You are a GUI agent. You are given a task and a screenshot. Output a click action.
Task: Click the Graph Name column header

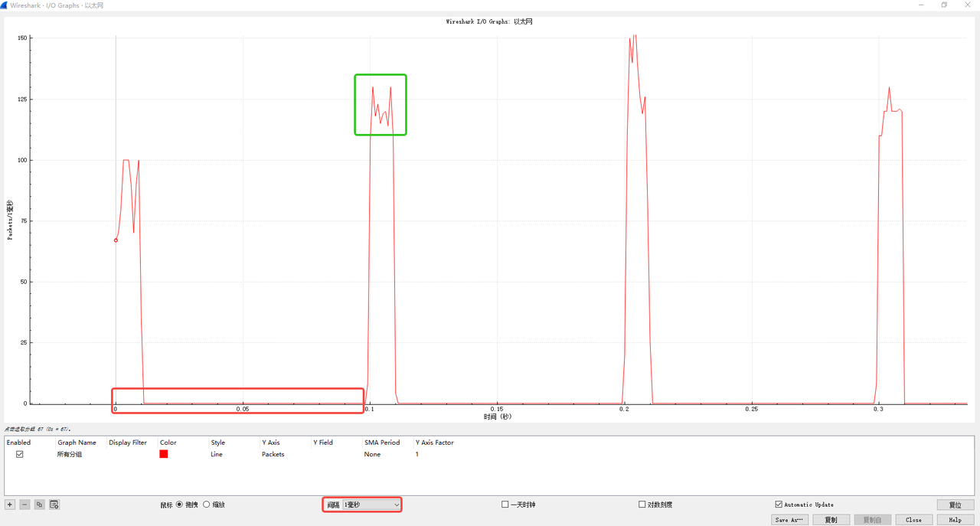pos(77,443)
